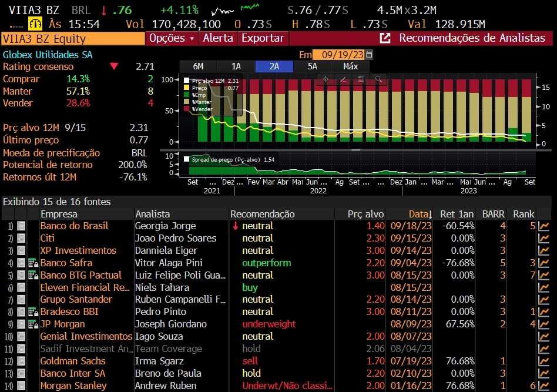Image resolution: width=557 pixels, height=392 pixels.
Task: Open the chart legend list icon
Action: point(361,79)
